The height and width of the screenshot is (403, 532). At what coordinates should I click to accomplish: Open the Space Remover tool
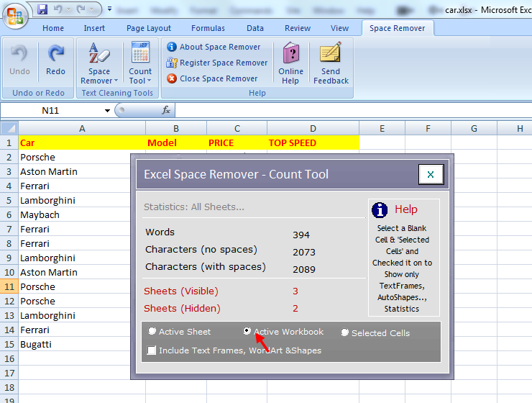pos(99,63)
